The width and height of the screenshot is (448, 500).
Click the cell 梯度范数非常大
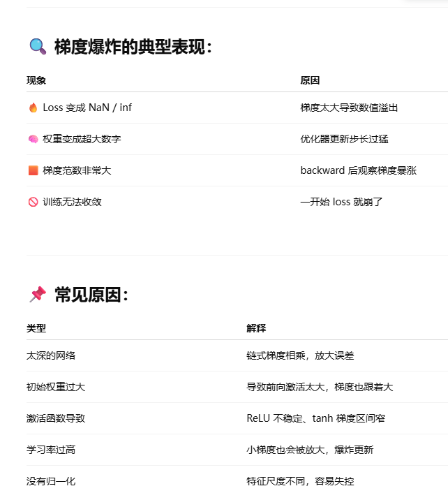click(77, 170)
